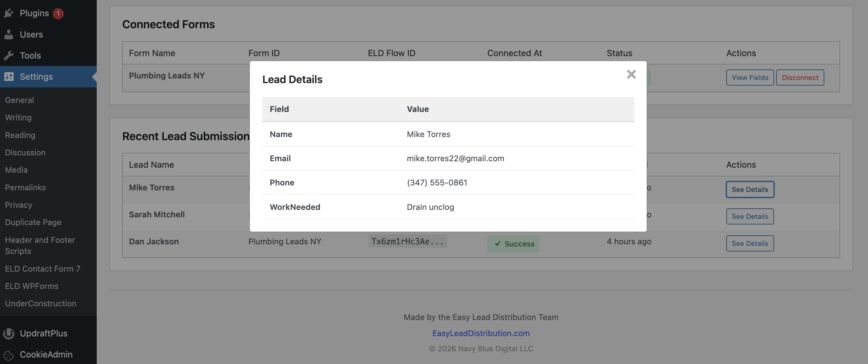
Task: Open the EasyLeadDistribution.com footer link
Action: (481, 333)
